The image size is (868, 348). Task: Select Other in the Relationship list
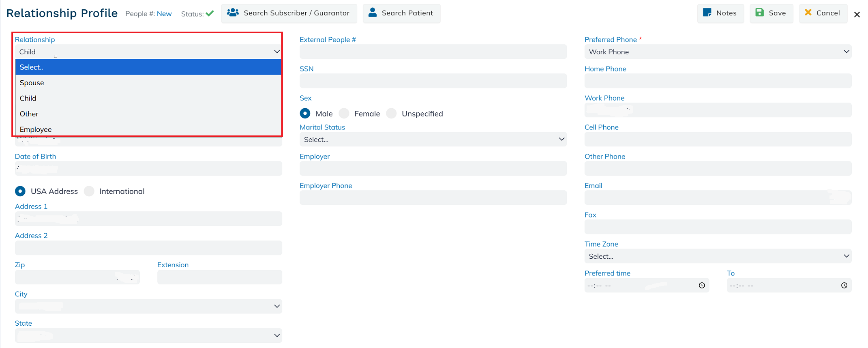pos(29,114)
